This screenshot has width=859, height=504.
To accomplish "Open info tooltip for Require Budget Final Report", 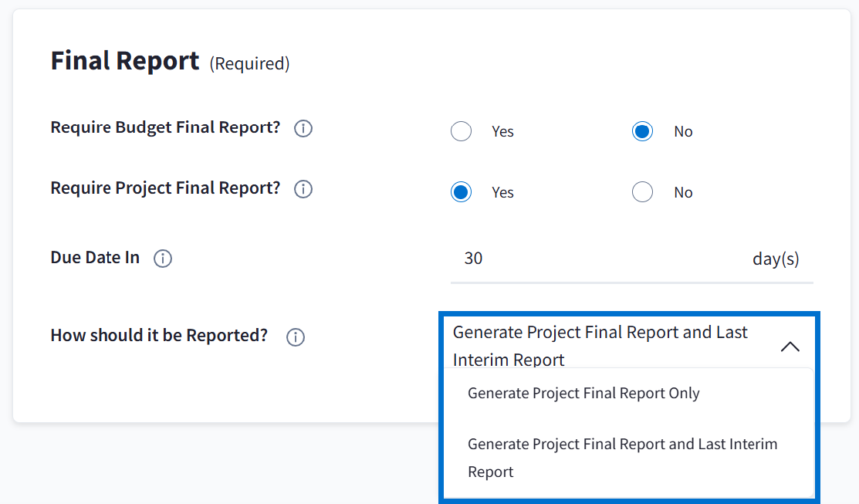I will pos(303,129).
